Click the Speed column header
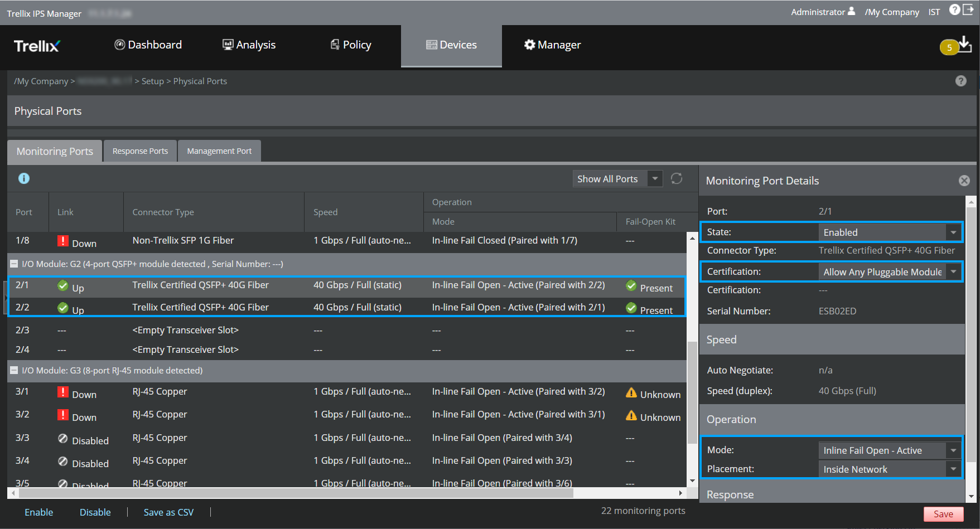This screenshot has width=980, height=529. click(x=364, y=212)
